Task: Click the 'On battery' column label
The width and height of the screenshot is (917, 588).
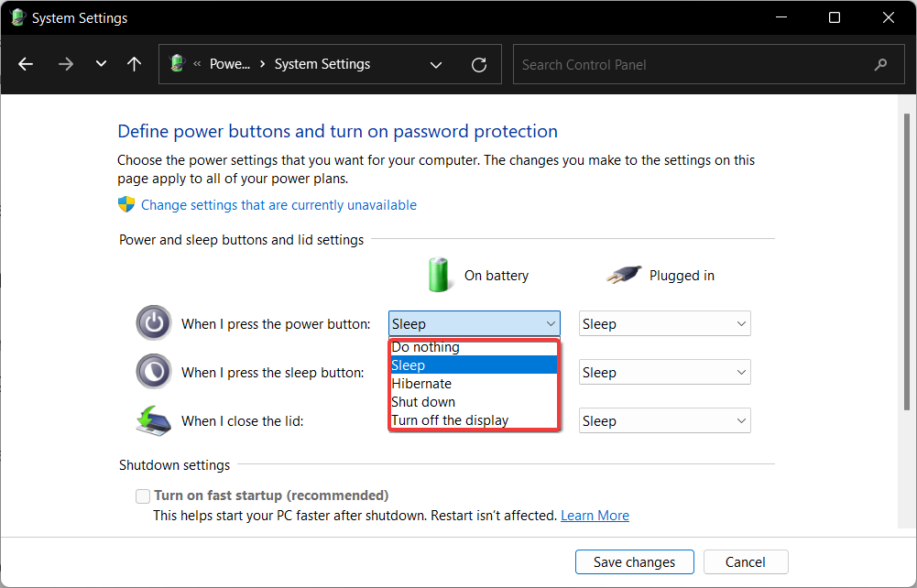Action: [497, 276]
